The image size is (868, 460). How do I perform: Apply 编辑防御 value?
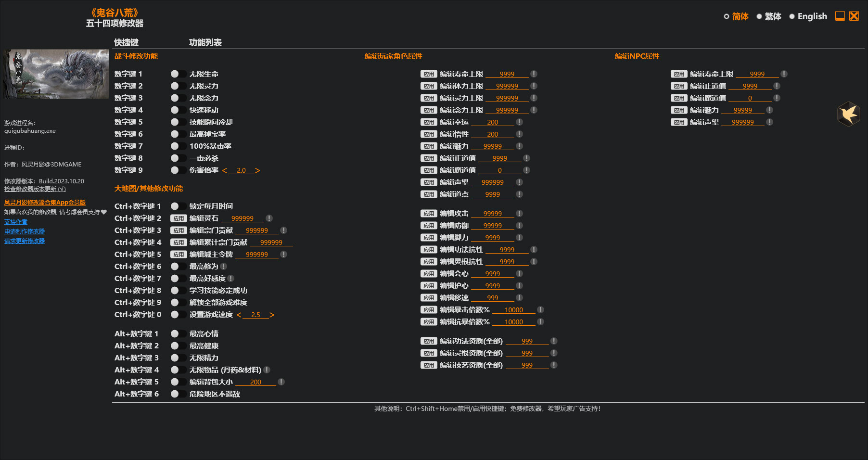(x=429, y=226)
